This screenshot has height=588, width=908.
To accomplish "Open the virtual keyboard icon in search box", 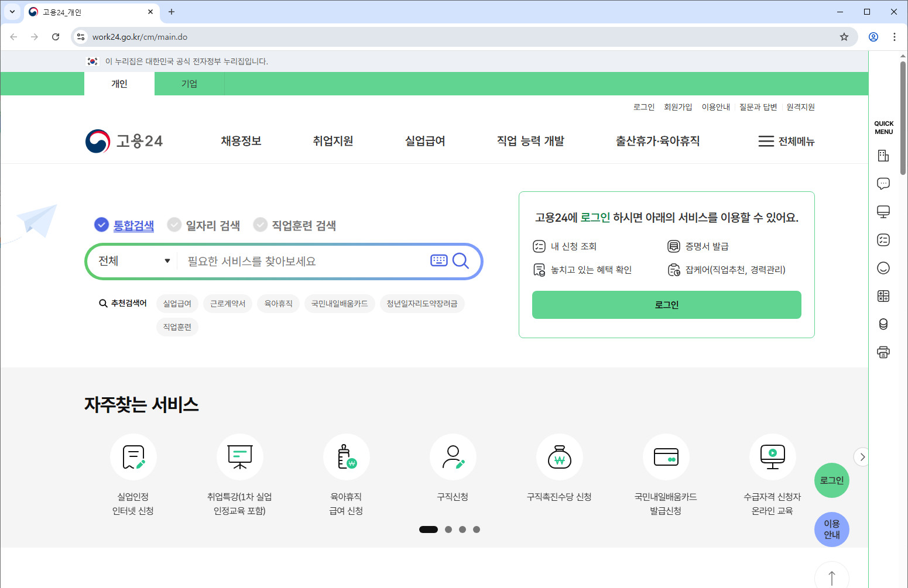I will click(x=439, y=260).
